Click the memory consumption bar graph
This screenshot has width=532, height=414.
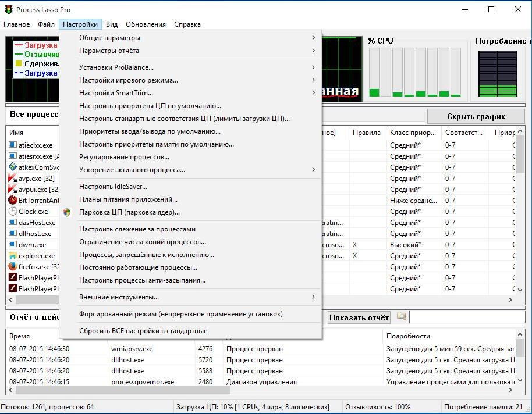(x=498, y=74)
